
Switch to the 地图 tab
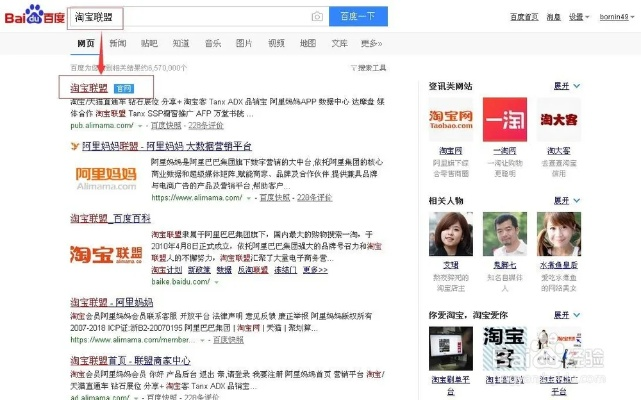click(x=308, y=43)
